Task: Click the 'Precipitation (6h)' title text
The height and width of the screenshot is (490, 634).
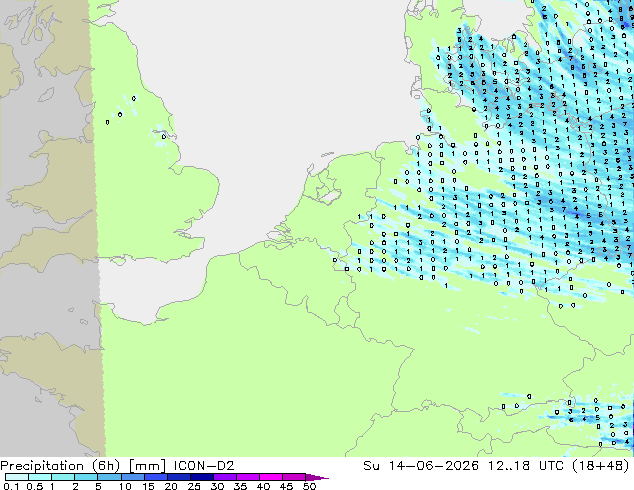Action: [x=60, y=466]
